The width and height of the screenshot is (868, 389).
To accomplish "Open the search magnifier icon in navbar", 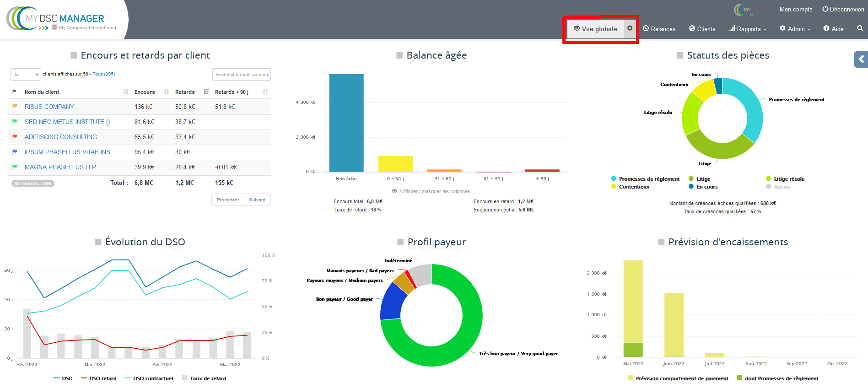I will [x=860, y=28].
